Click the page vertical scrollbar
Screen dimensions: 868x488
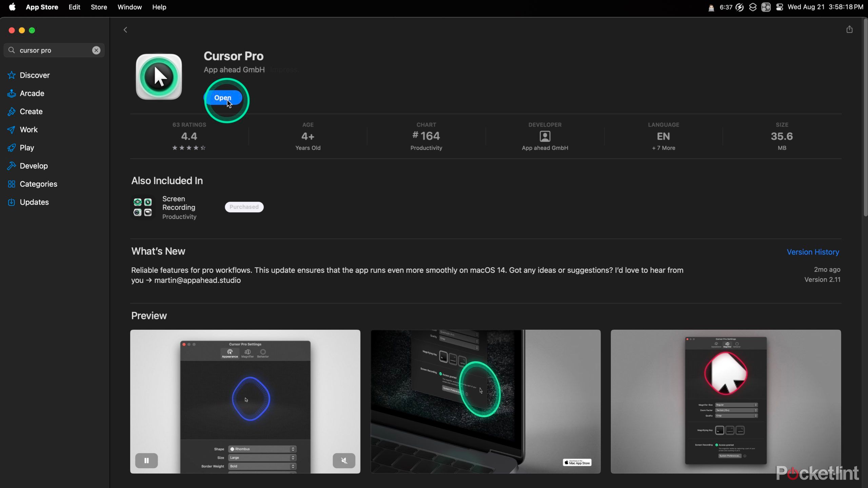click(865, 118)
